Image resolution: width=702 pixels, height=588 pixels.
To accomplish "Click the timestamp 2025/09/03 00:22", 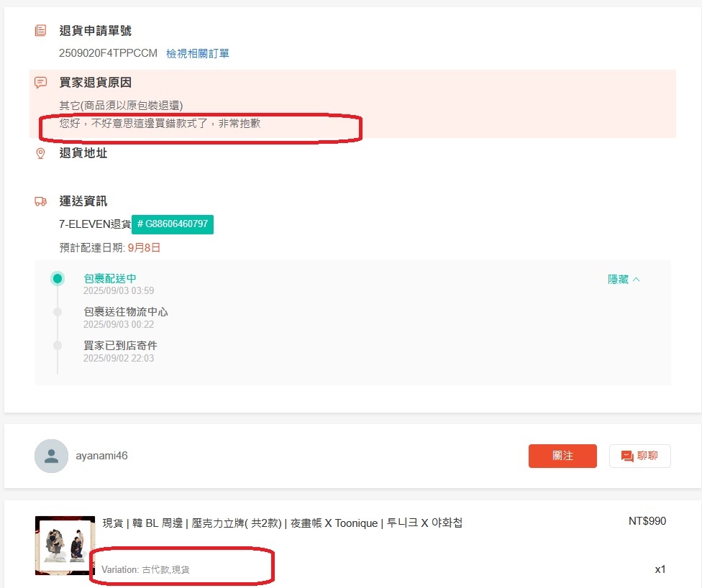I will 119,324.
